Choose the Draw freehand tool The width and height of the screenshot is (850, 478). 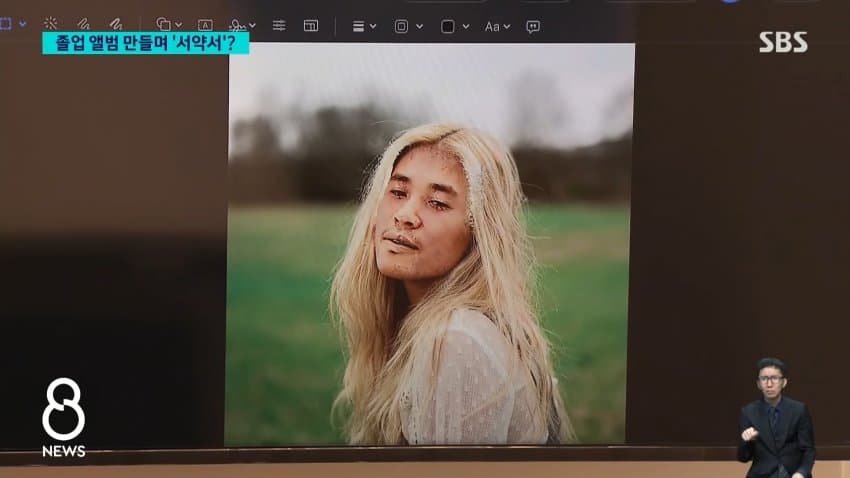pos(115,24)
